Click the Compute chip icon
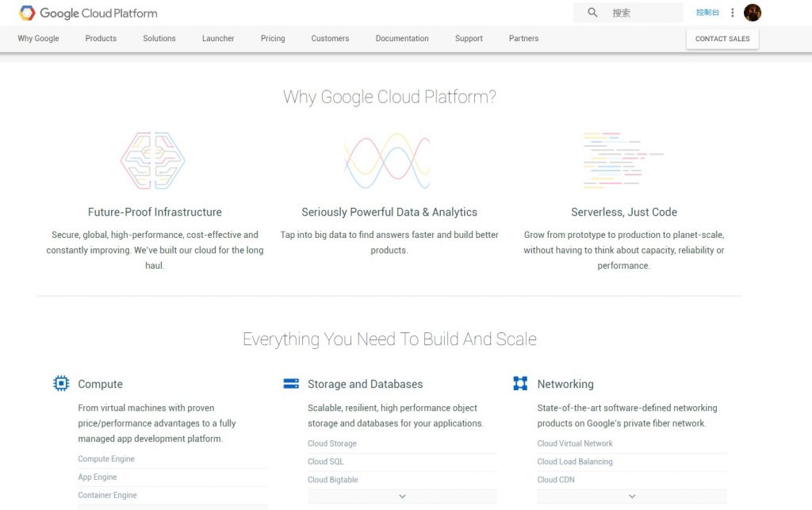 click(x=61, y=384)
